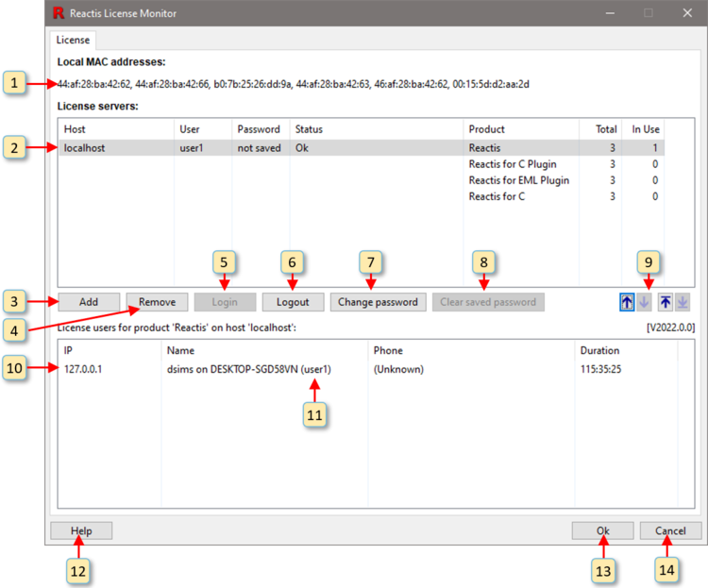The height and width of the screenshot is (588, 708).
Task: Click the Add server button
Action: point(89,302)
